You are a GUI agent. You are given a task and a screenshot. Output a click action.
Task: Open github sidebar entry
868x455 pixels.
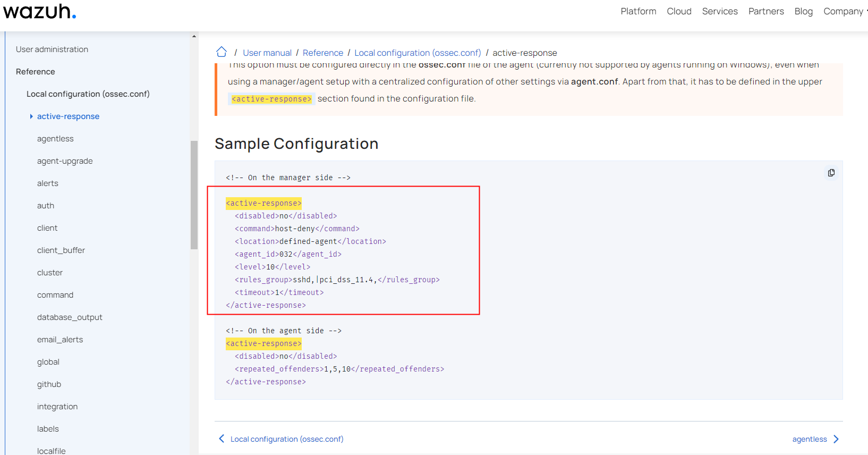49,384
